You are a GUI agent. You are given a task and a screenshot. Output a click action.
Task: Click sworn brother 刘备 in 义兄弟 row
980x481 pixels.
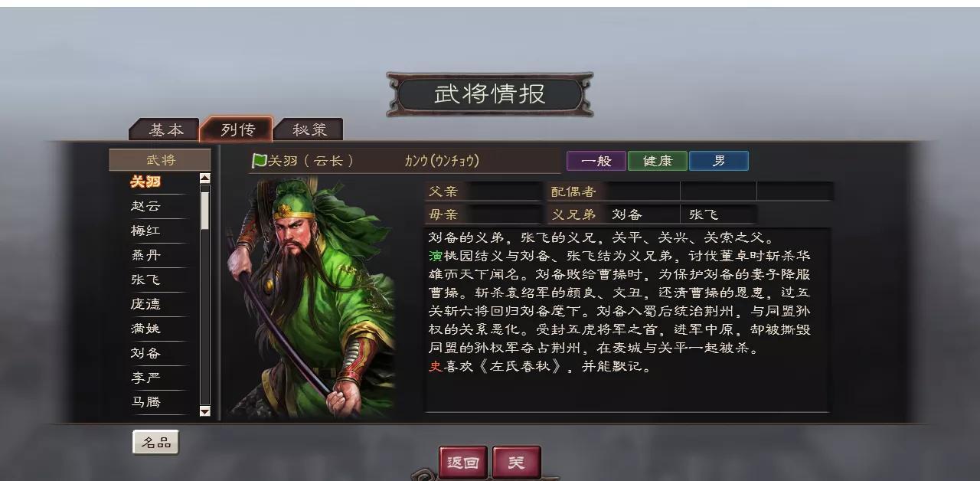627,214
